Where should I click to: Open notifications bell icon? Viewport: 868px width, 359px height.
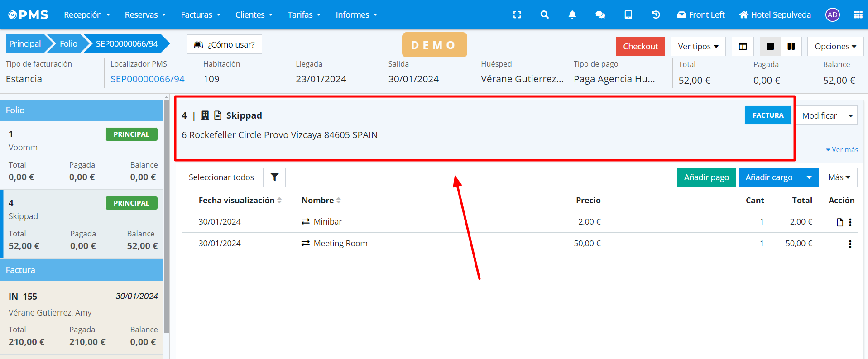click(572, 15)
